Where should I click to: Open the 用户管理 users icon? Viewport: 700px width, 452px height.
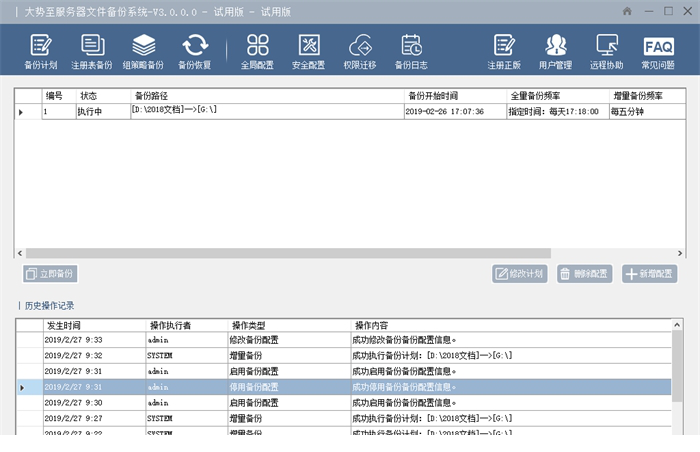point(555,51)
